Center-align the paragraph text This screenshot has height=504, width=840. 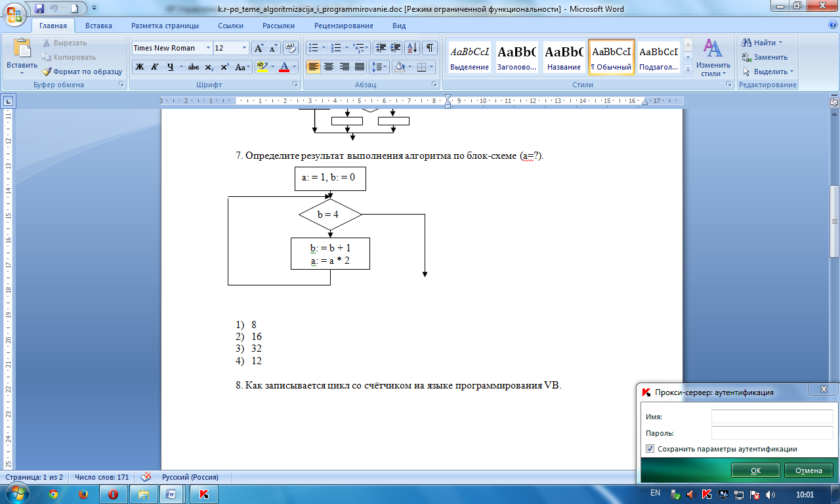[x=329, y=67]
